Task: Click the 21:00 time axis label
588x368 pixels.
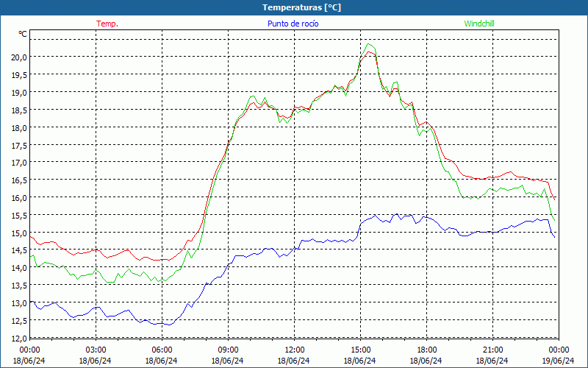Action: 492,350
